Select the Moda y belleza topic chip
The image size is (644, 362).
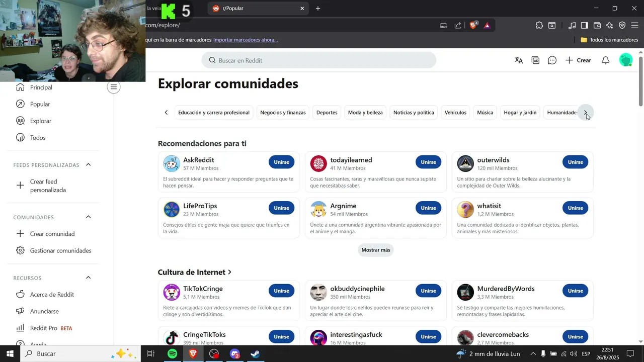pyautogui.click(x=365, y=113)
